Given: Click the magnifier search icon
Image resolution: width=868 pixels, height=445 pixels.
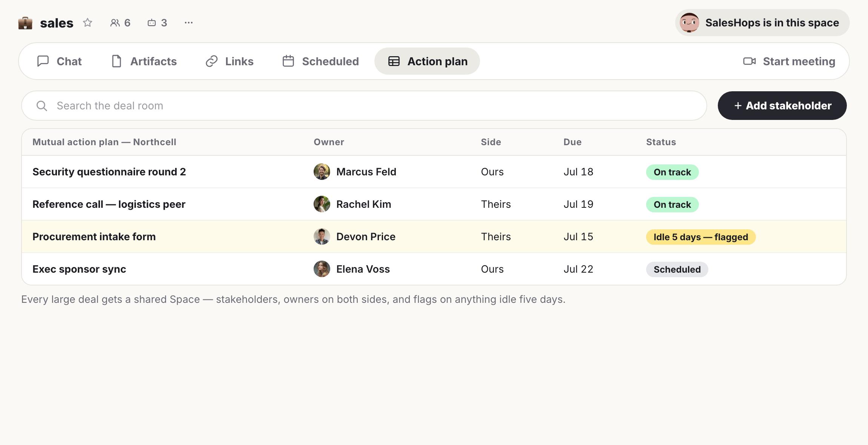Looking at the screenshot, I should (42, 106).
